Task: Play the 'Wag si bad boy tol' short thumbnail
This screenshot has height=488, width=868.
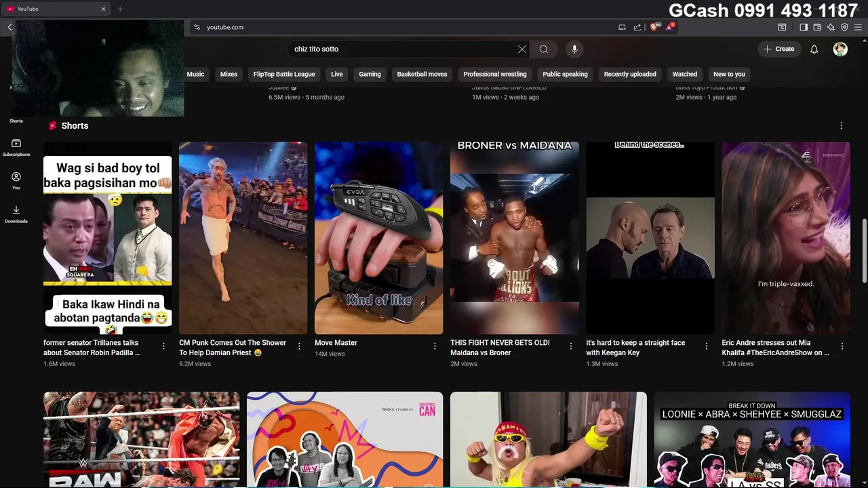Action: 107,238
